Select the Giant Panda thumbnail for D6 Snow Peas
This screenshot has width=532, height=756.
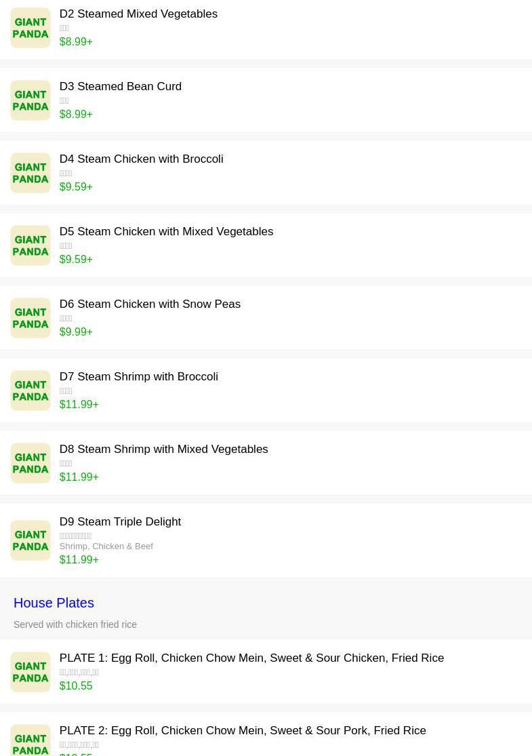(30, 318)
